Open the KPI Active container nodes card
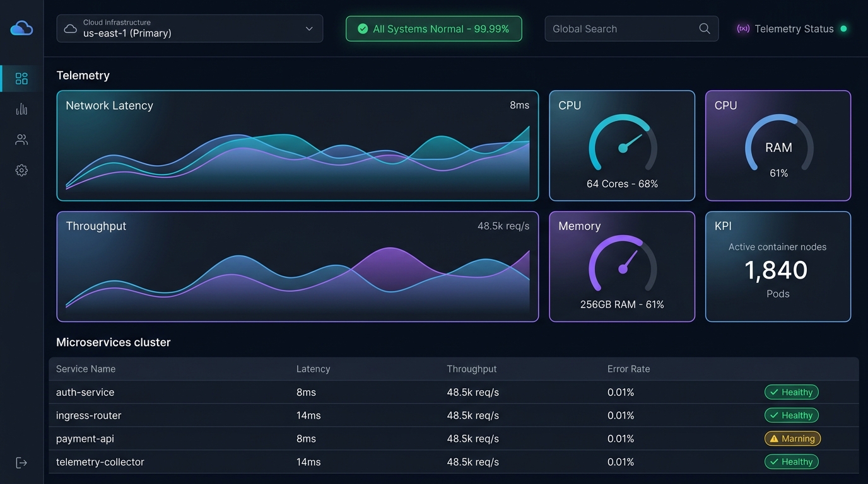 778,267
